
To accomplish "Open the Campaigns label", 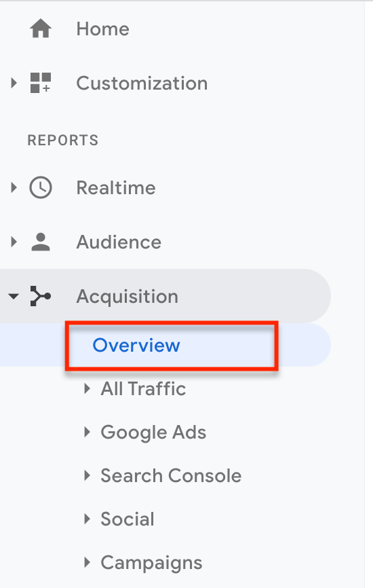I will 151,563.
